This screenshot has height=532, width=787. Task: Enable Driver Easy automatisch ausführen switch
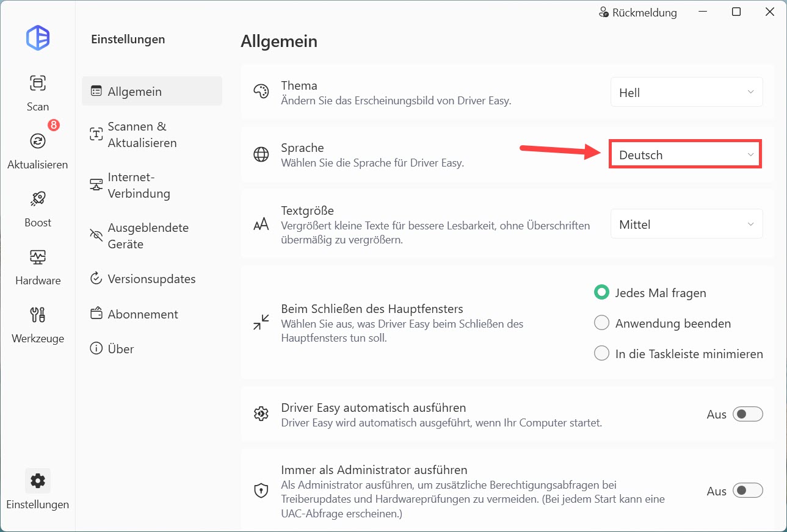tap(748, 414)
